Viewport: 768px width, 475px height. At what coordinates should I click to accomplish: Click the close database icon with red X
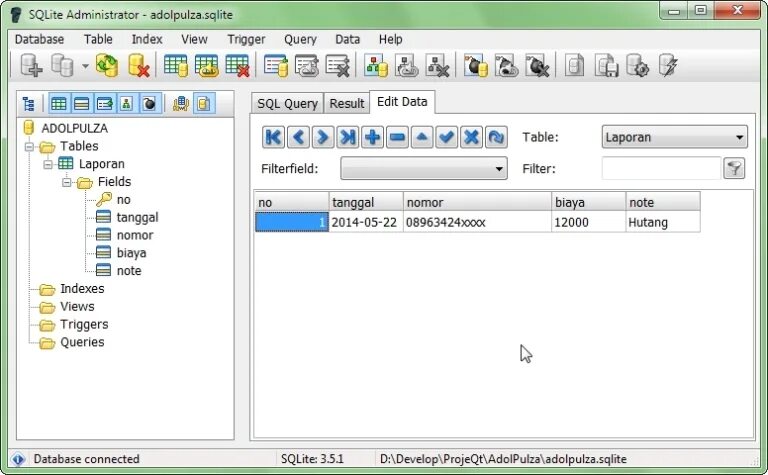pos(138,65)
